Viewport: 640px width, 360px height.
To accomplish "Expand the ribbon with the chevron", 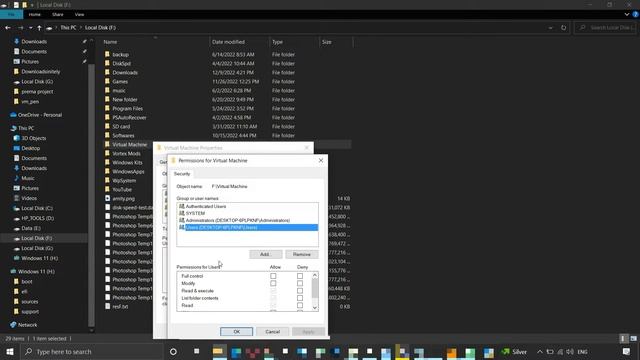I will coord(627,14).
